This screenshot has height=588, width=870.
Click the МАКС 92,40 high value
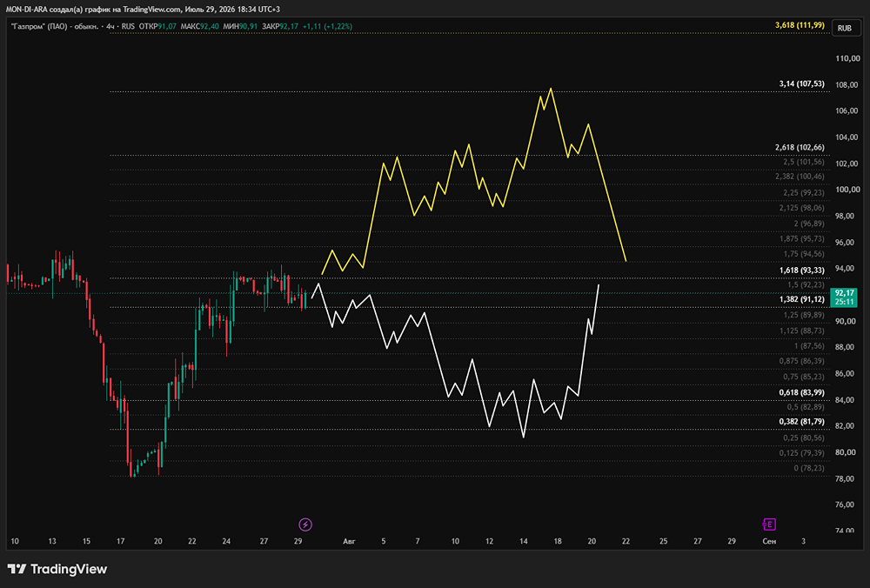point(200,26)
